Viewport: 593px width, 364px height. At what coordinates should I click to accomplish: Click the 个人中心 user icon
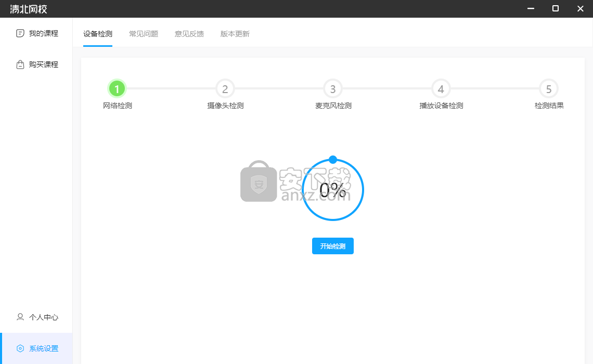click(x=20, y=317)
